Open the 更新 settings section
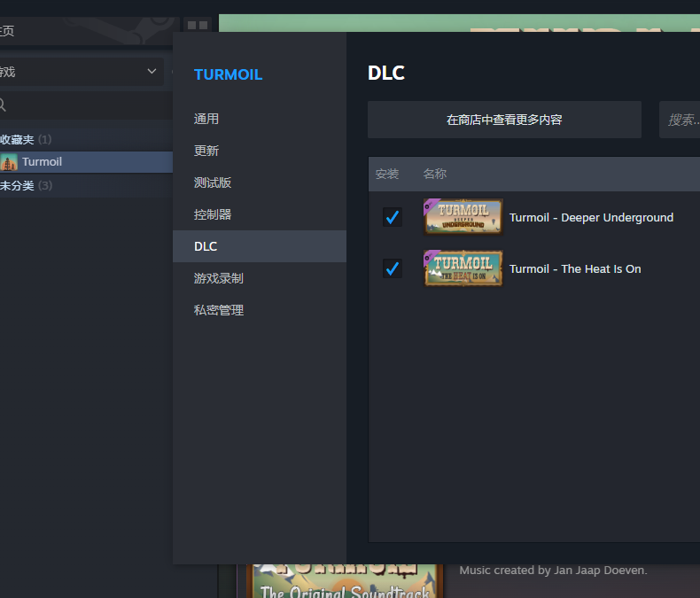This screenshot has height=598, width=700. [x=206, y=151]
